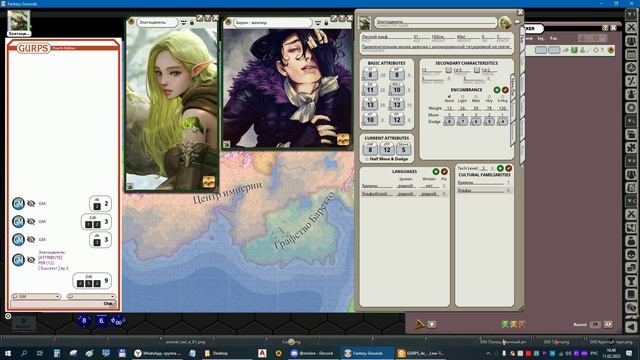Roll the Will attribute 10
This screenshot has height=360, width=640.
point(397,90)
